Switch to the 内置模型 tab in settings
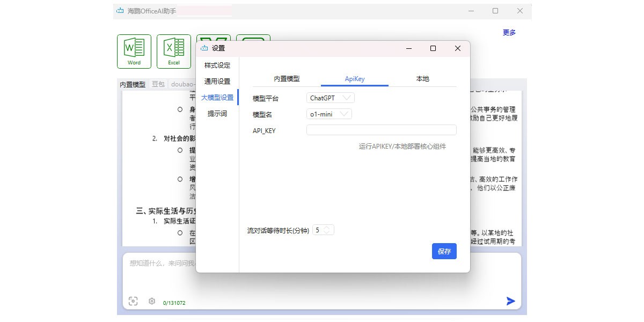 pos(287,79)
